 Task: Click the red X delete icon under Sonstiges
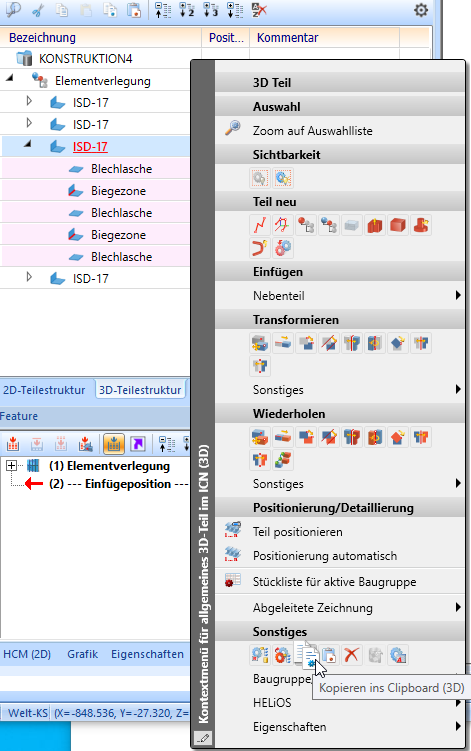[352, 655]
